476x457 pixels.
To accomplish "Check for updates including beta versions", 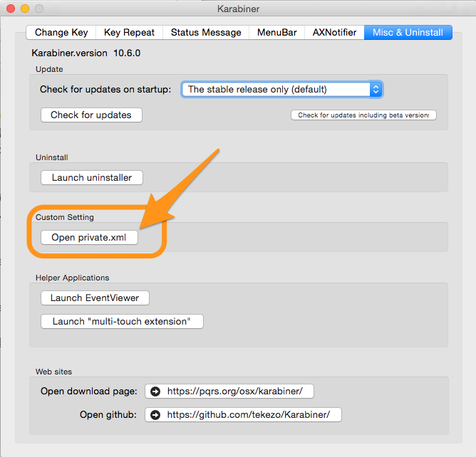I will coord(363,115).
